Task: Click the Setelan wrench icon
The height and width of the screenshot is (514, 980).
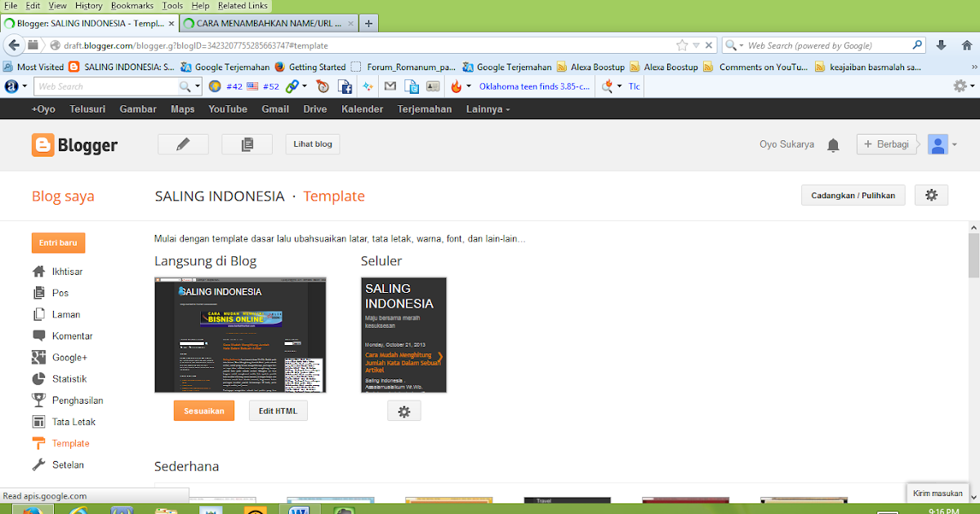Action: 38,465
